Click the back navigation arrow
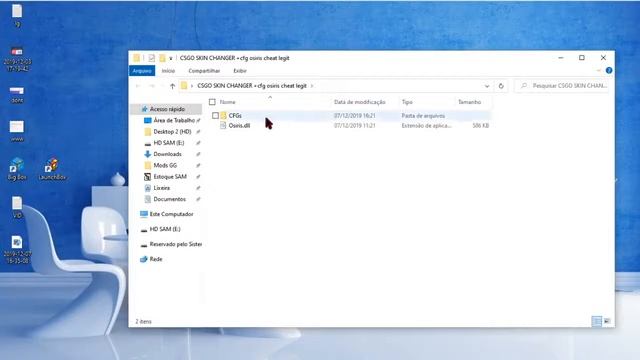 click(x=138, y=86)
